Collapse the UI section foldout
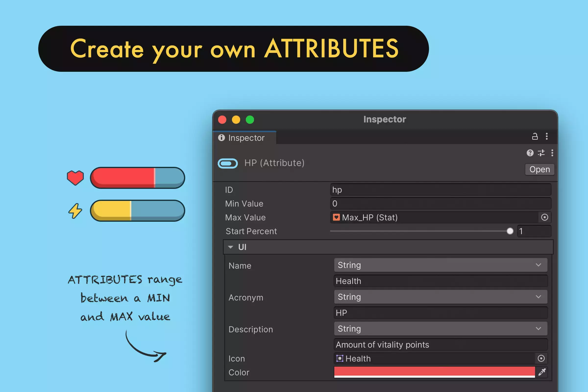Image resolution: width=588 pixels, height=392 pixels. (x=231, y=247)
